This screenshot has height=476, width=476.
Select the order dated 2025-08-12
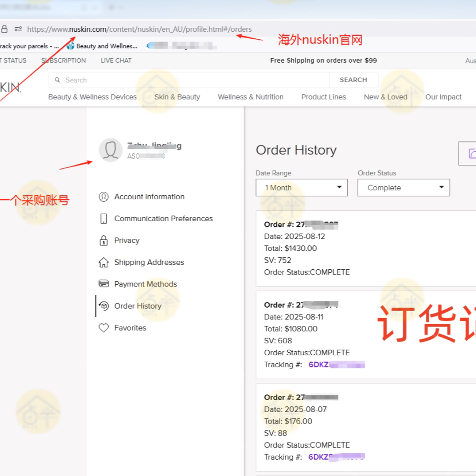pos(366,248)
